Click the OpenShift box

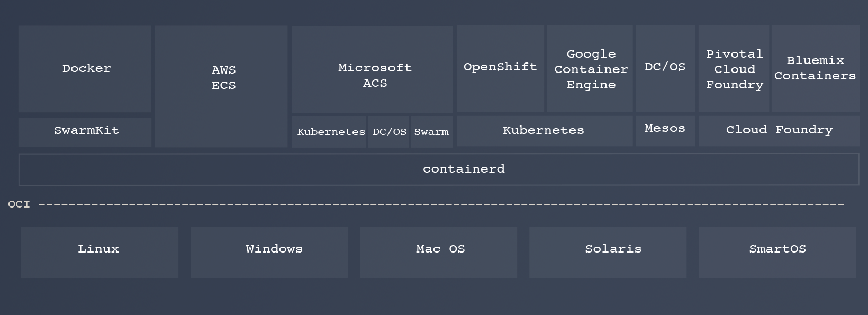click(500, 68)
